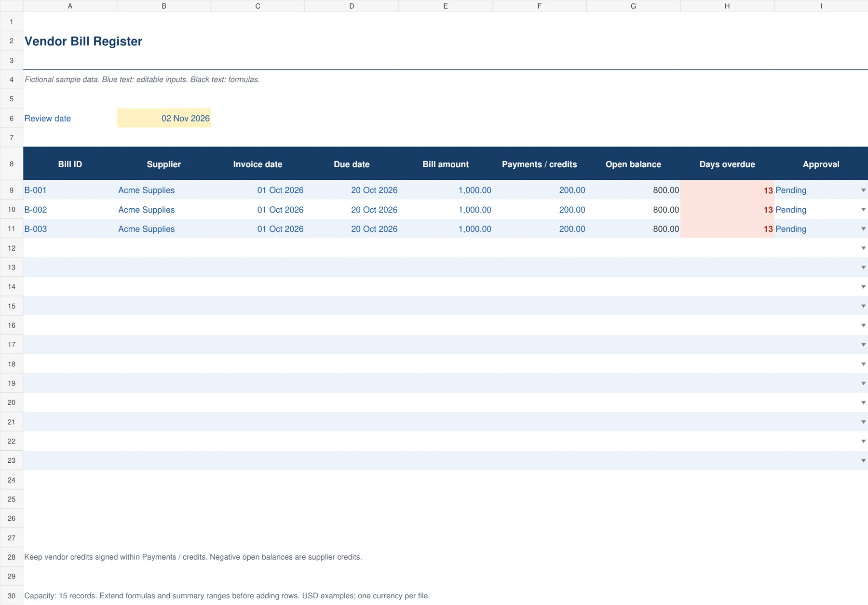Select column H header

click(727, 6)
